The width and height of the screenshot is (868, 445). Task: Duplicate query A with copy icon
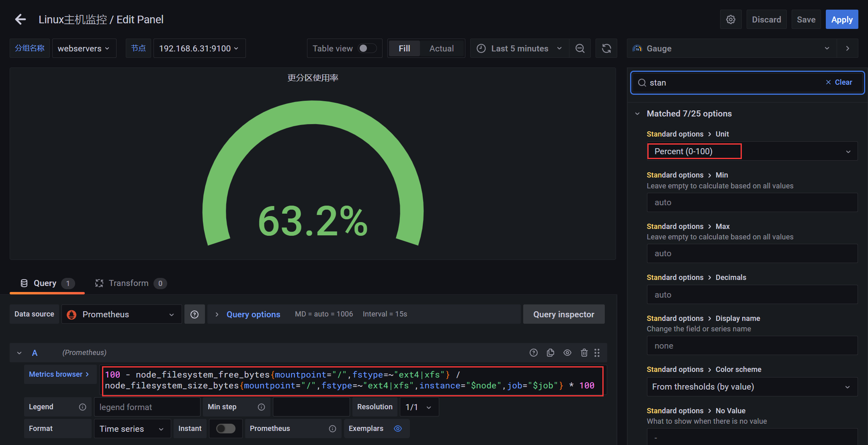551,353
